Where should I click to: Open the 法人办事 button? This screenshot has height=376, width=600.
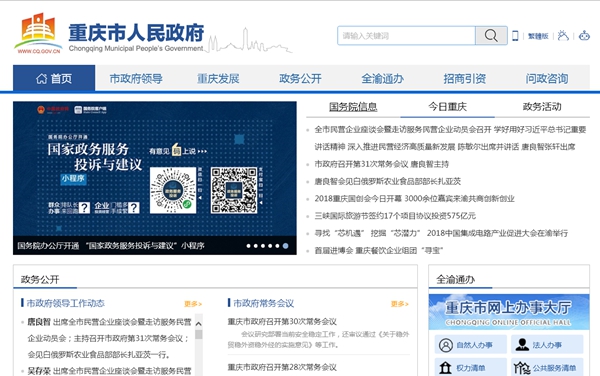547,345
